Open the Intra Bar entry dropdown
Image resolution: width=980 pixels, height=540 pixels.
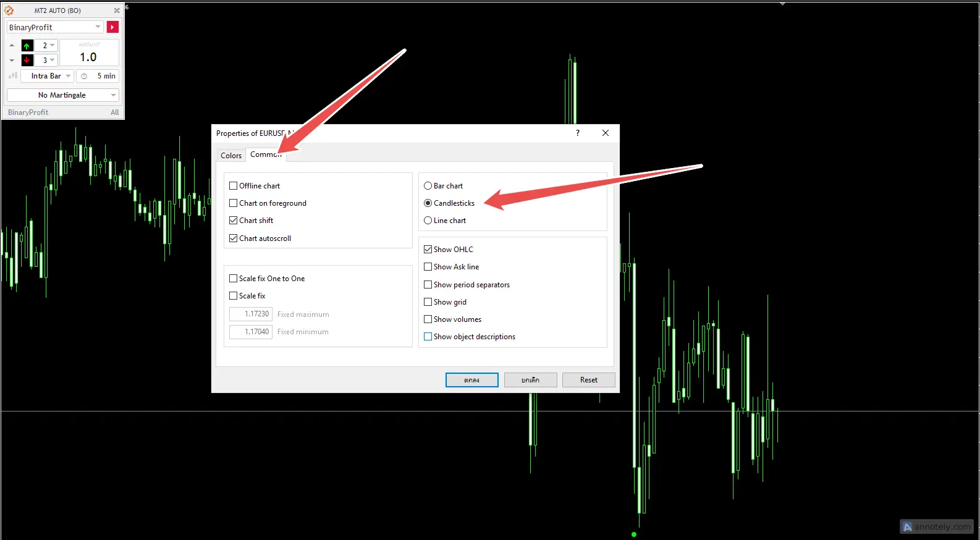coord(47,76)
